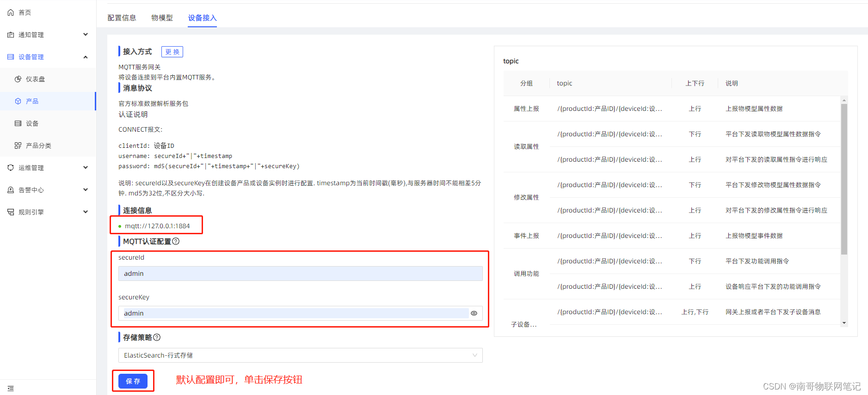Click the alarm center 告警中心 icon
The image size is (868, 395).
pyautogui.click(x=11, y=190)
